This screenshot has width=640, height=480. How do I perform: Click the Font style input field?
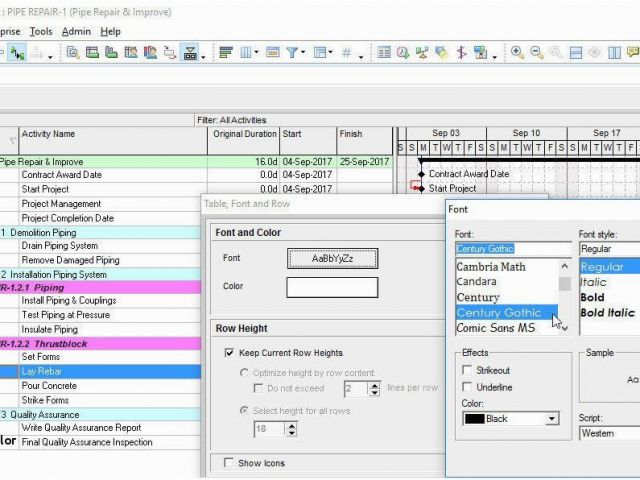[x=609, y=249]
